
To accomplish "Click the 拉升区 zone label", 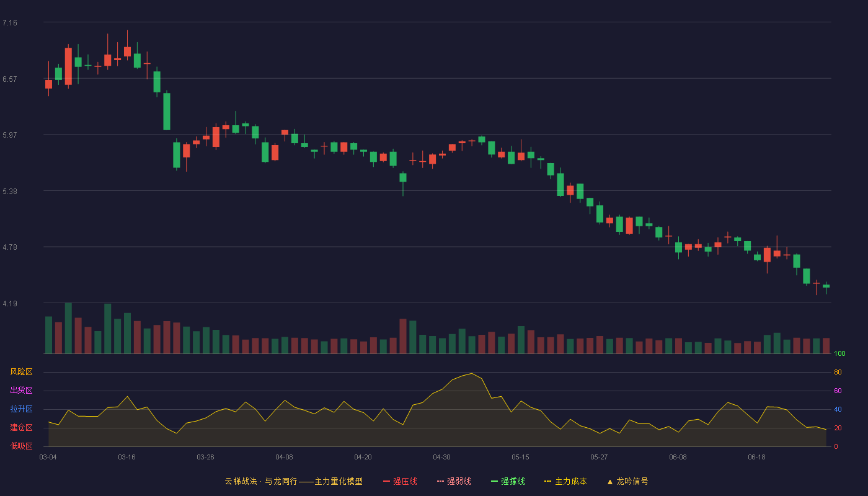I will 21,409.
